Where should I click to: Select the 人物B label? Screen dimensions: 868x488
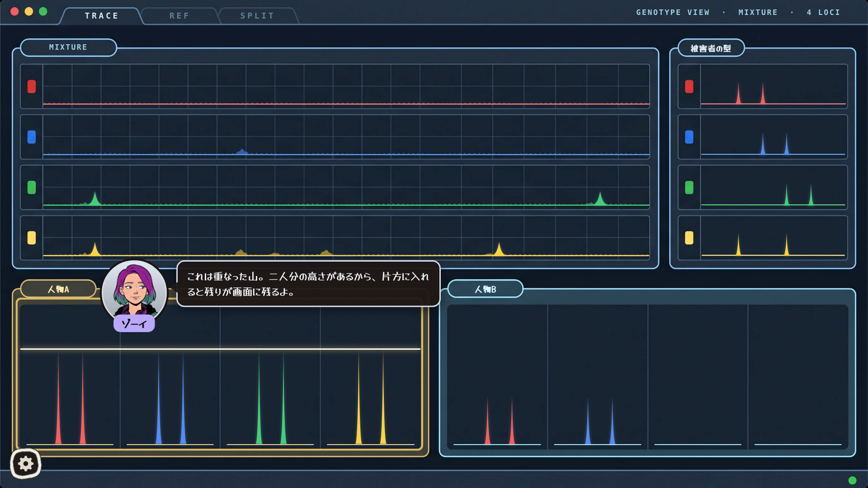pyautogui.click(x=486, y=289)
